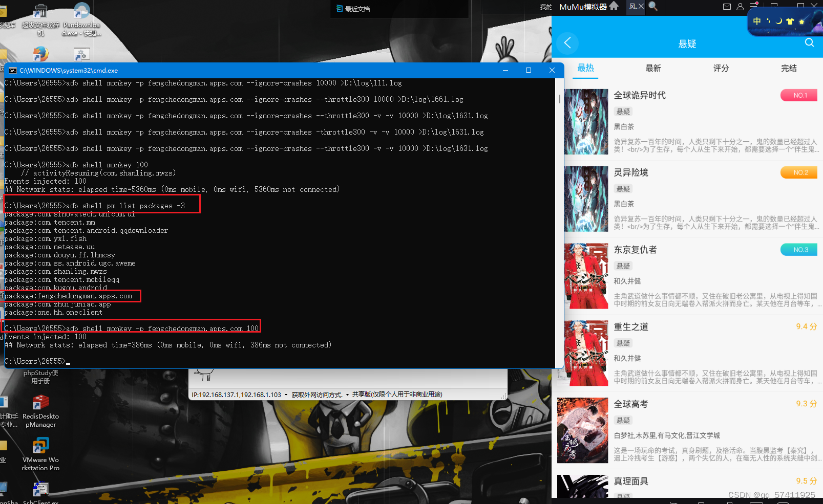Click the IME star icon
The height and width of the screenshot is (504, 823).
(801, 21)
